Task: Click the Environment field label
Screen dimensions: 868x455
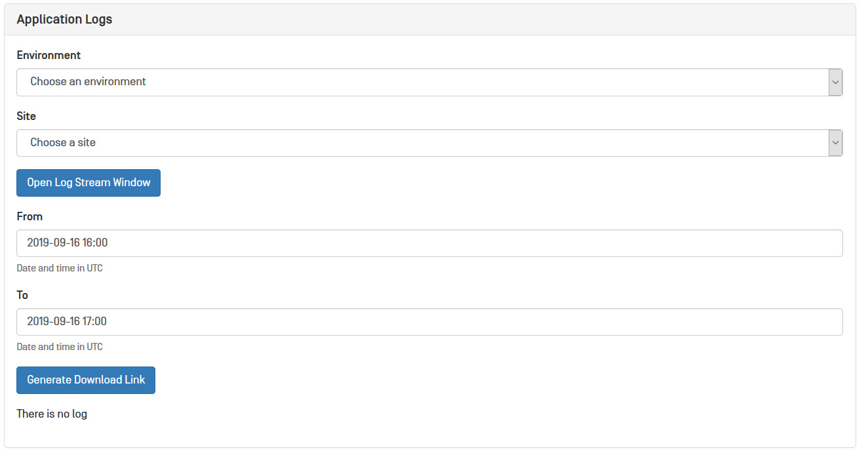Action: point(49,55)
